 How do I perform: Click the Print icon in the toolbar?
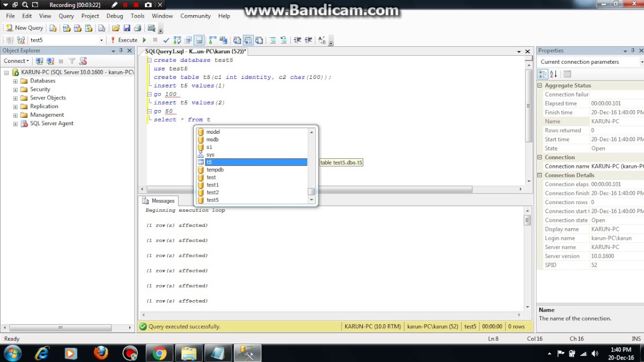137,28
